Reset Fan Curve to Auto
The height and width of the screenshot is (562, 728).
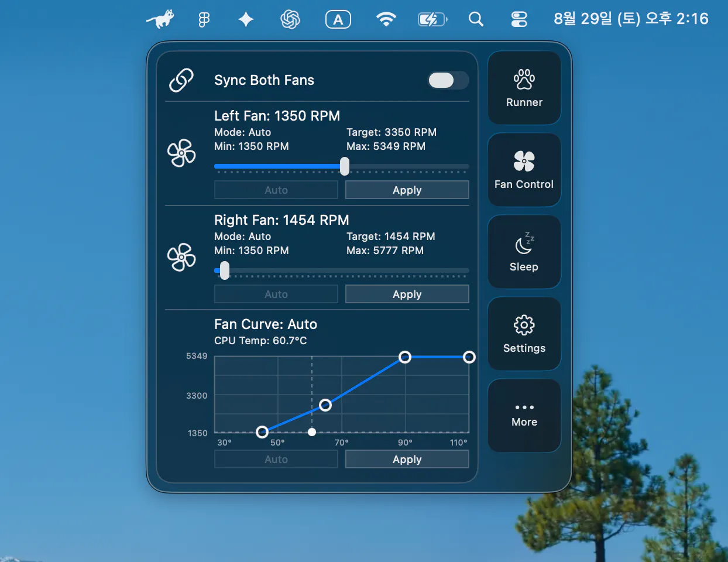coord(276,459)
